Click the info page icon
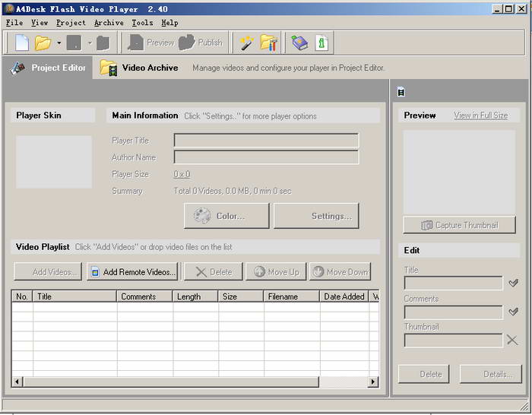 pos(321,43)
